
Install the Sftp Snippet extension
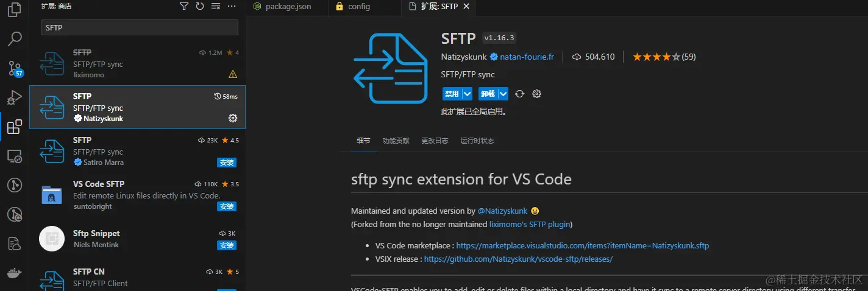pyautogui.click(x=227, y=245)
